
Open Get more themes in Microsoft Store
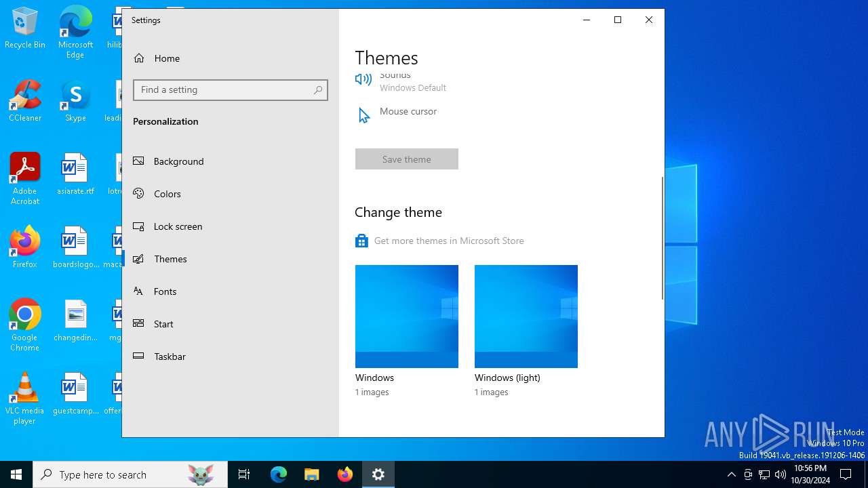point(449,241)
